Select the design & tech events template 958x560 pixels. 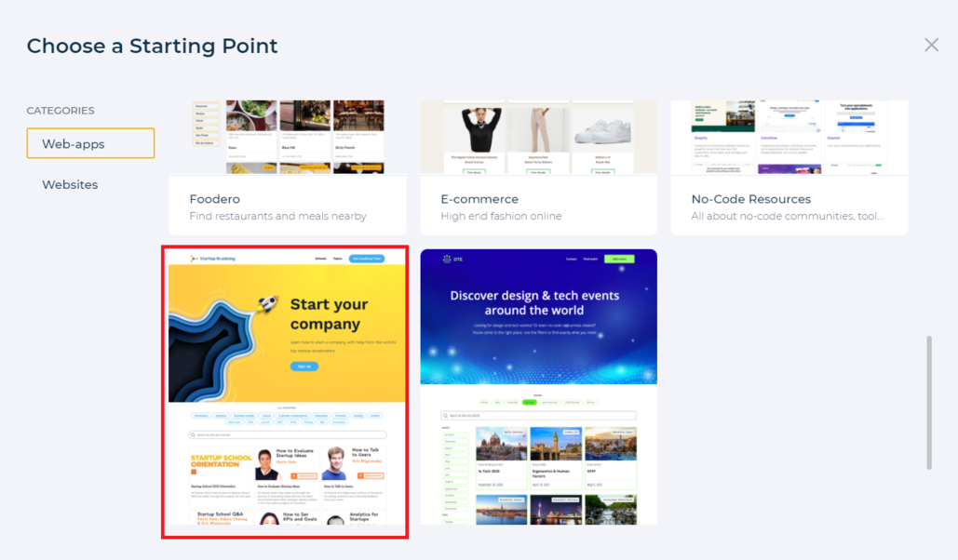(539, 387)
